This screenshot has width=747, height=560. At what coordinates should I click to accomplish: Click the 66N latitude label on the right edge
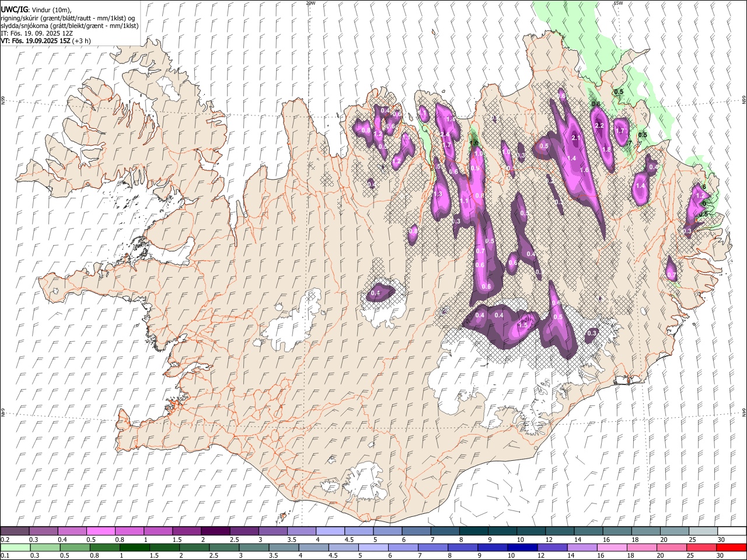tap(743, 100)
